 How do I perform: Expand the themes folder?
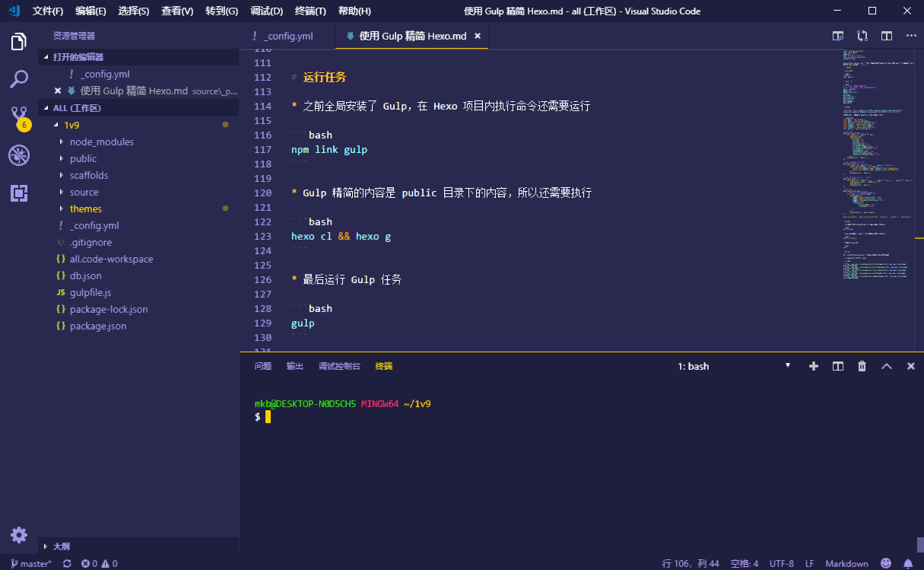pos(139,209)
